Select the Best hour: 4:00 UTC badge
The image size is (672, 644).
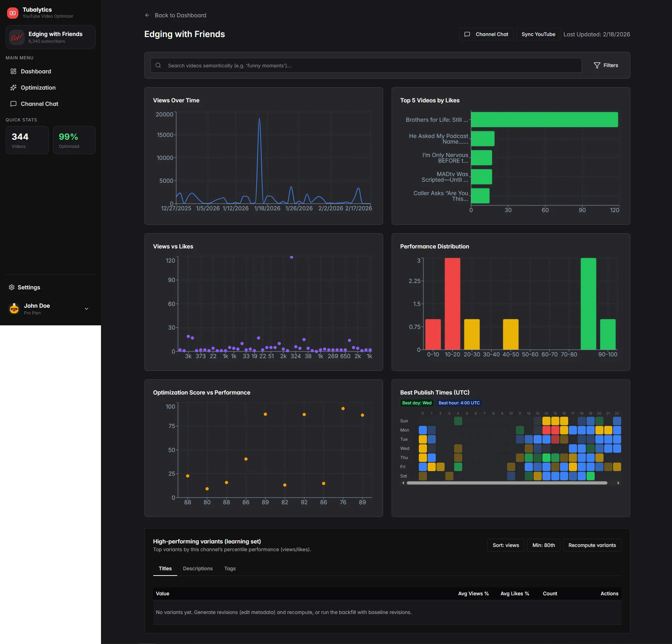(x=459, y=403)
